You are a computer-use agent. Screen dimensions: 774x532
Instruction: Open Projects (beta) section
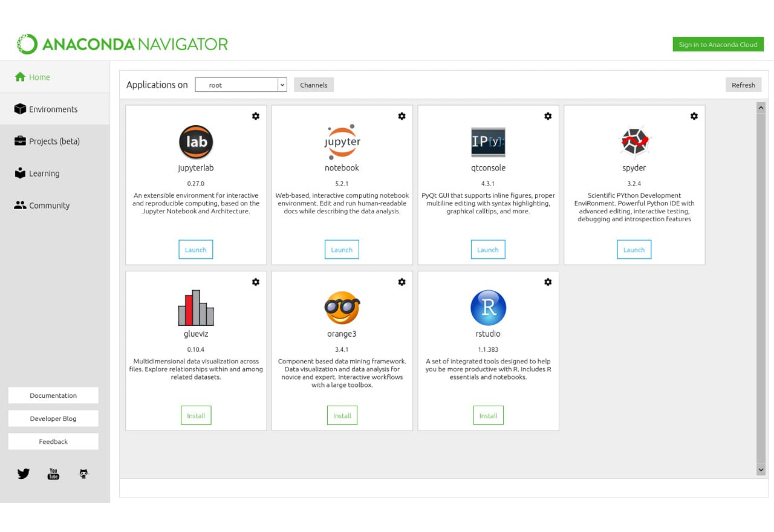tap(55, 141)
